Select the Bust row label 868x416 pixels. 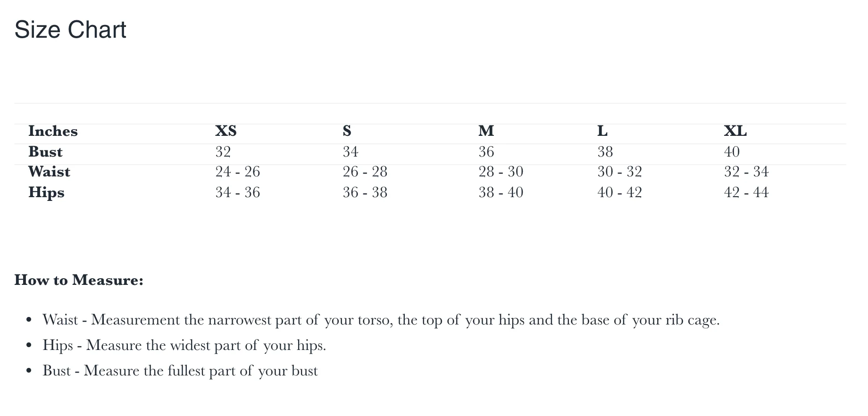tap(45, 151)
